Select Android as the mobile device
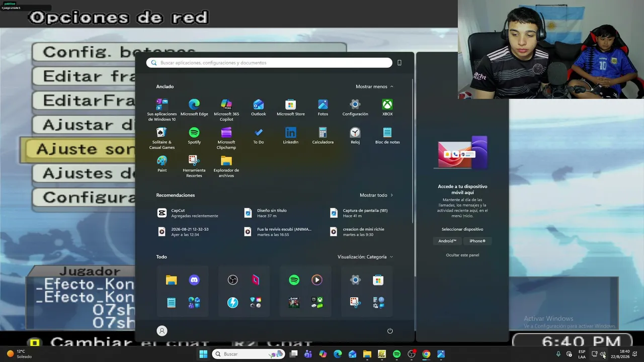Viewport: 644px width, 362px height. point(447,241)
